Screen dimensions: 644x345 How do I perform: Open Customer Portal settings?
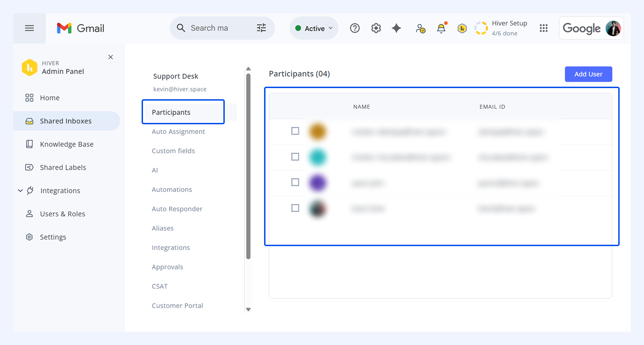click(x=177, y=306)
